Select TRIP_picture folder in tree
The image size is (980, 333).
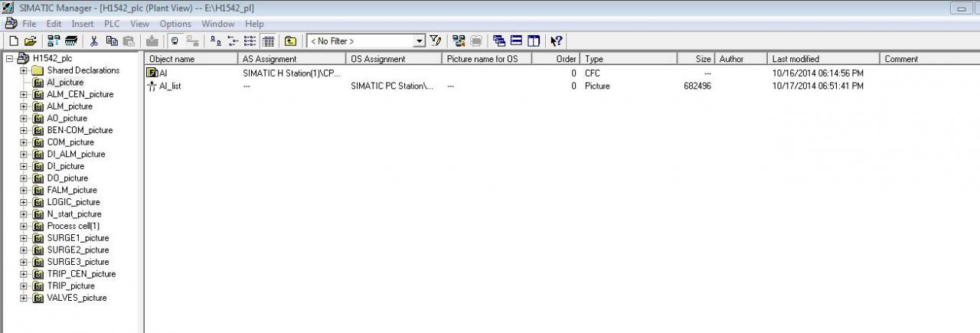tap(71, 286)
